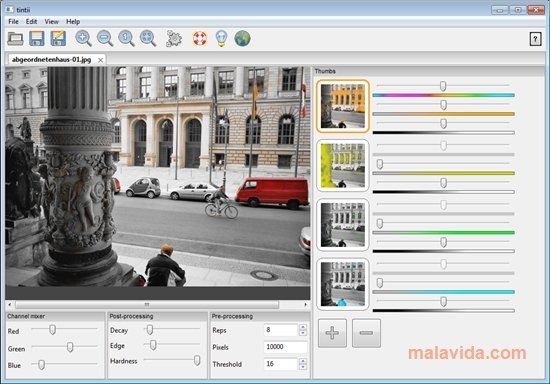Screen dimensions: 550x384
Task: Open an image file with folder icon
Action: 15,39
